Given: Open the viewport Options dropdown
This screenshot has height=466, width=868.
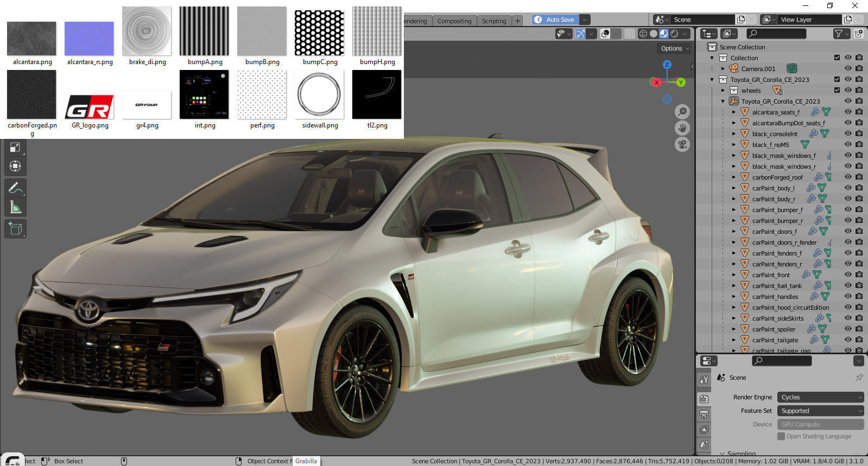Looking at the screenshot, I should click(x=675, y=48).
